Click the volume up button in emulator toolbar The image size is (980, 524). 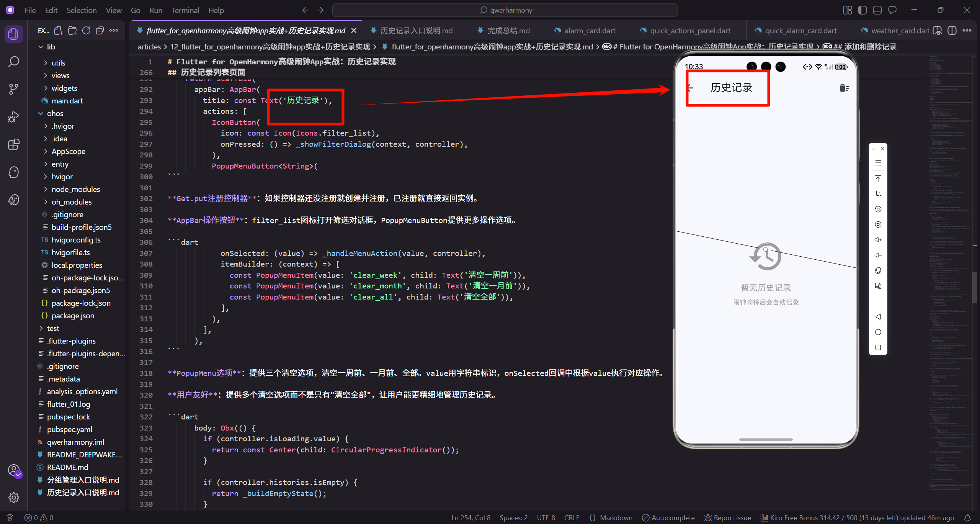click(878, 240)
